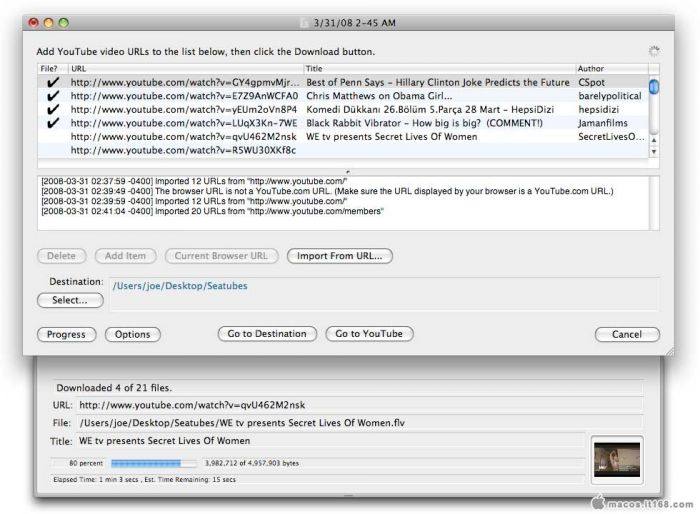Screen dimensions: 700x514
Task: Click log entry timestamped 02:39:59
Action: coord(194,201)
